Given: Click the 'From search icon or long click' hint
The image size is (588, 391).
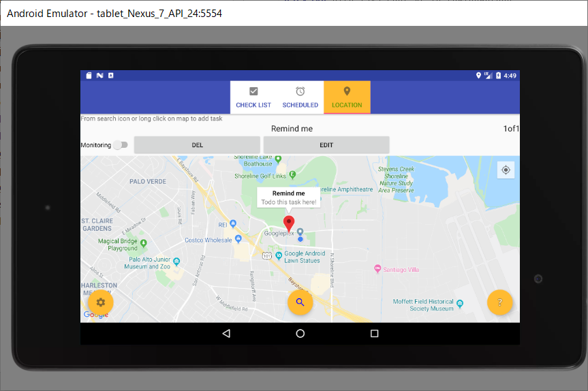Looking at the screenshot, I should click(151, 119).
